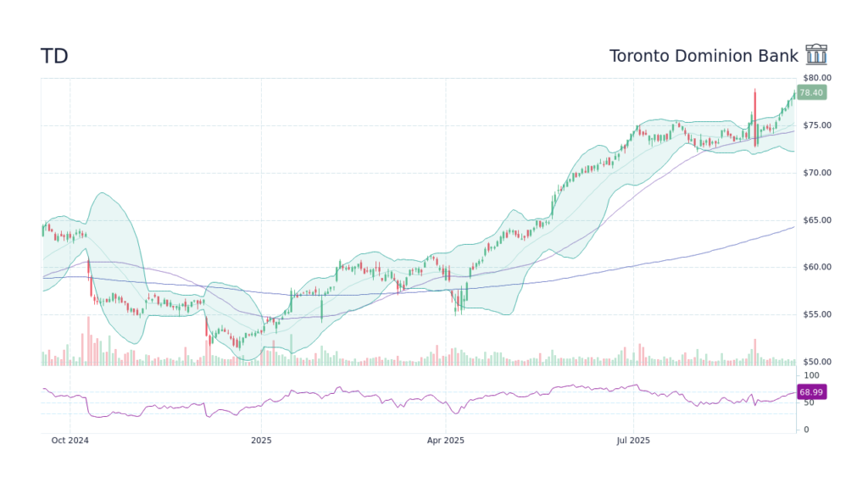
Task: Click the Toronto Dominion Bank title
Action: (x=704, y=56)
